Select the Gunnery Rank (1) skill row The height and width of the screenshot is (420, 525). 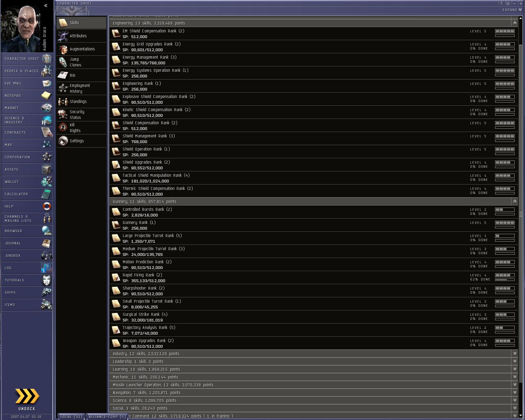tap(314, 225)
